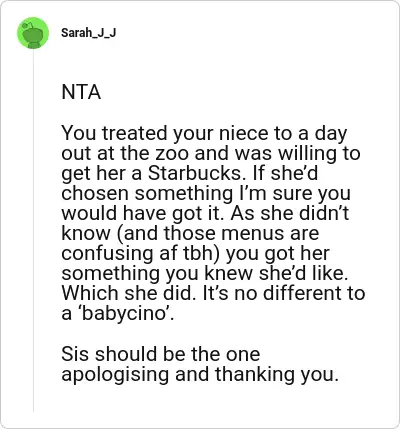Screen dimensions: 400x429
Task: Click the line 'would have got it. As she didn't'
Action: click(x=205, y=213)
